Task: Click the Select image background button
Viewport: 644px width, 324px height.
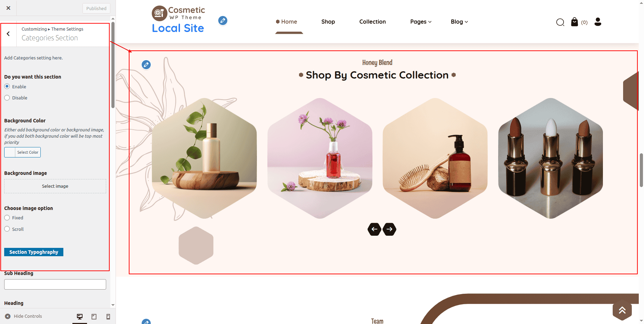Action: click(55, 186)
